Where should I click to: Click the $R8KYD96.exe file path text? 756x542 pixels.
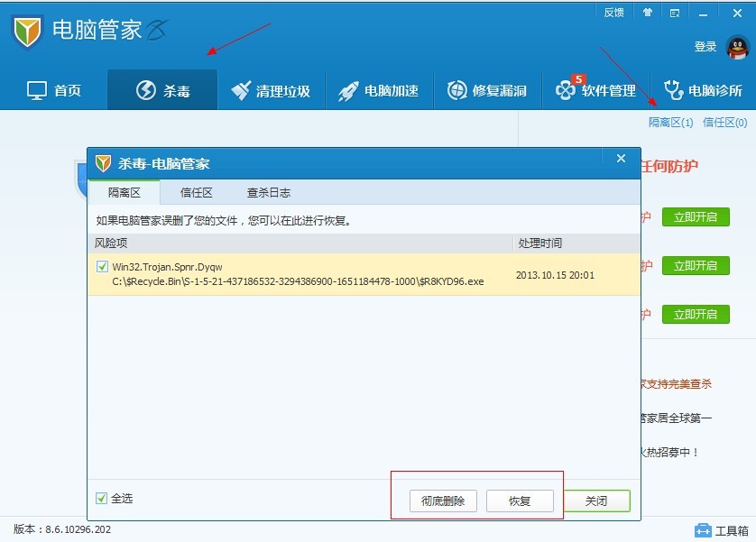tap(298, 281)
